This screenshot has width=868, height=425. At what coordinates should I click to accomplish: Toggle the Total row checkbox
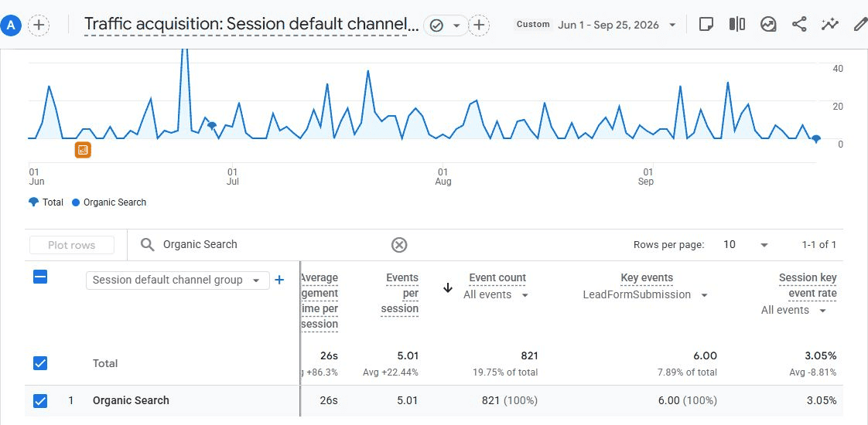click(40, 363)
